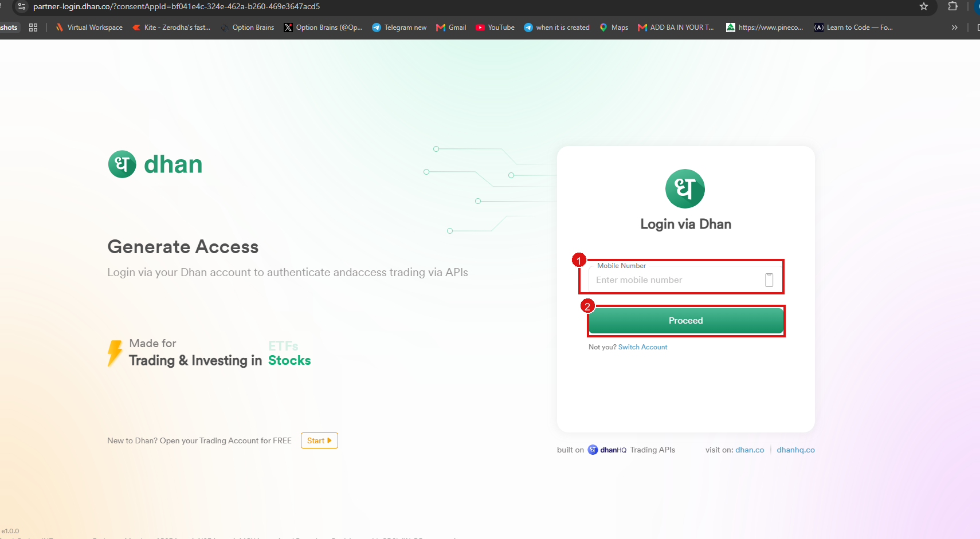Click the Mobile Number input field
Viewport: 980px width, 539px height.
tap(685, 280)
